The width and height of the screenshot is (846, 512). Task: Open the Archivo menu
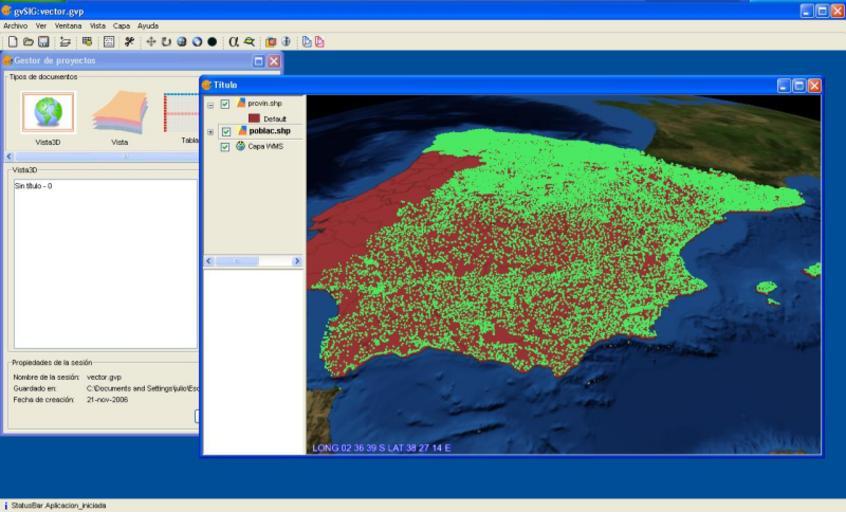pos(15,25)
